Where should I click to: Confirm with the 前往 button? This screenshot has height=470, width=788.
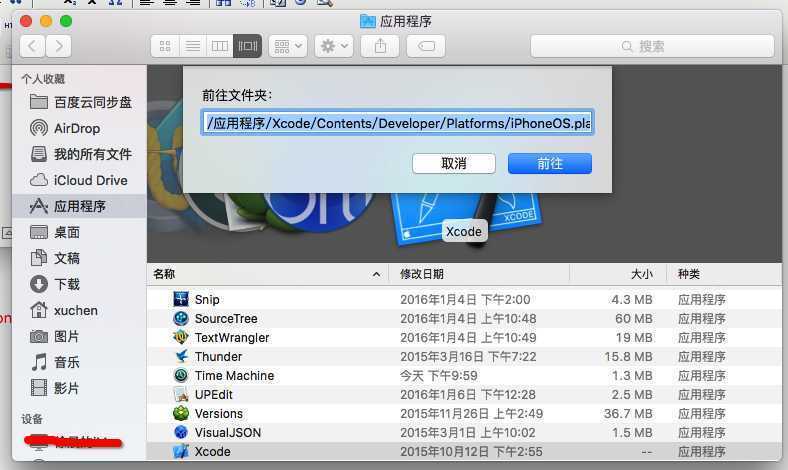[x=550, y=163]
